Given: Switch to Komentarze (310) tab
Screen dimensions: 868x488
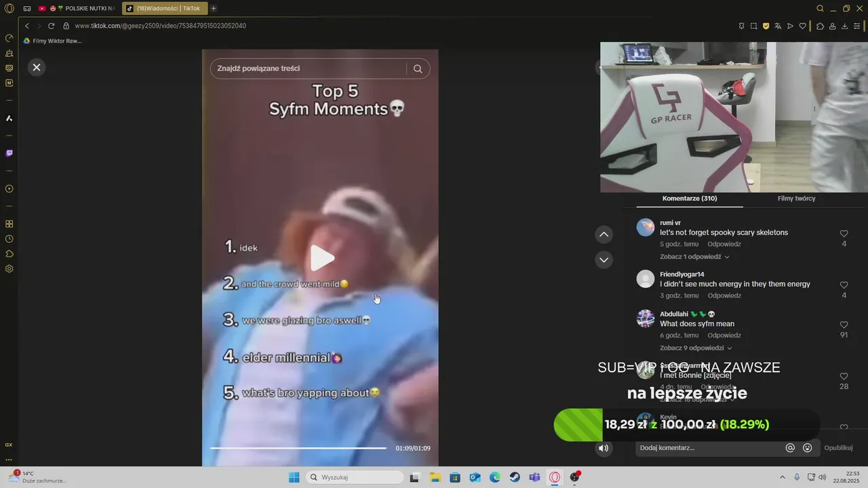Looking at the screenshot, I should click(690, 199).
